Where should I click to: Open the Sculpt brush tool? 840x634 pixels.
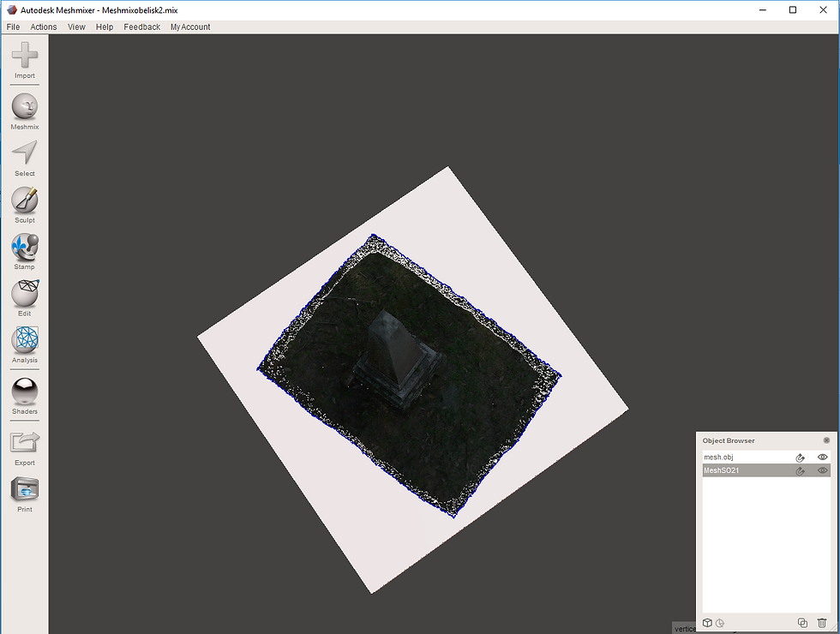coord(25,205)
